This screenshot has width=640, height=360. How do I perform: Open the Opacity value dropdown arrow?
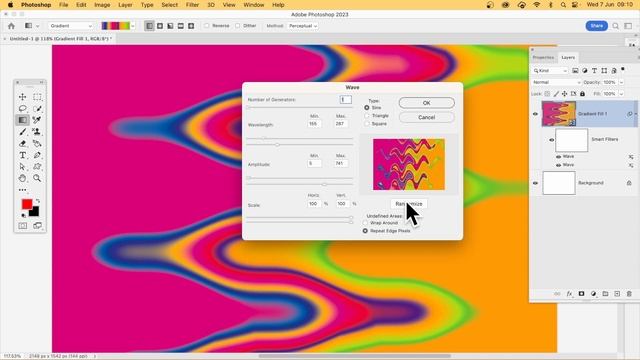621,82
